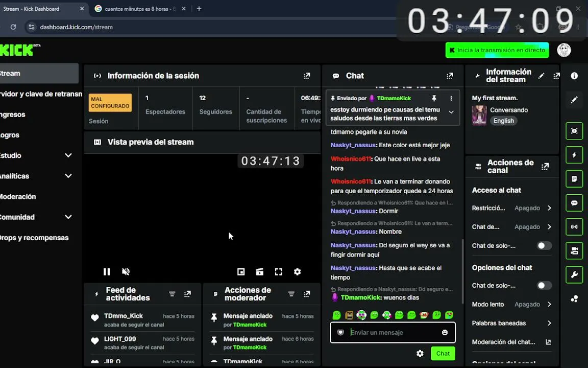Image resolution: width=588 pixels, height=368 pixels.
Task: Filter the Acciones de moderador list
Action: [x=291, y=294]
